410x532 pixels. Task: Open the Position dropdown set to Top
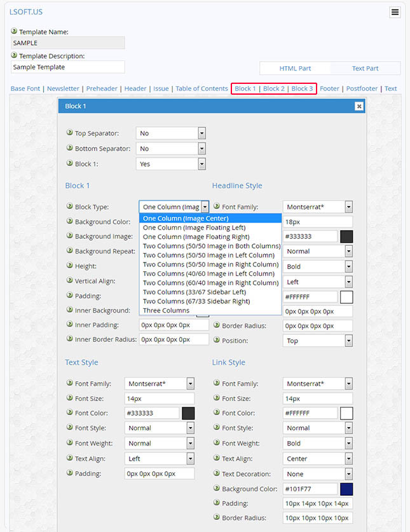318,340
